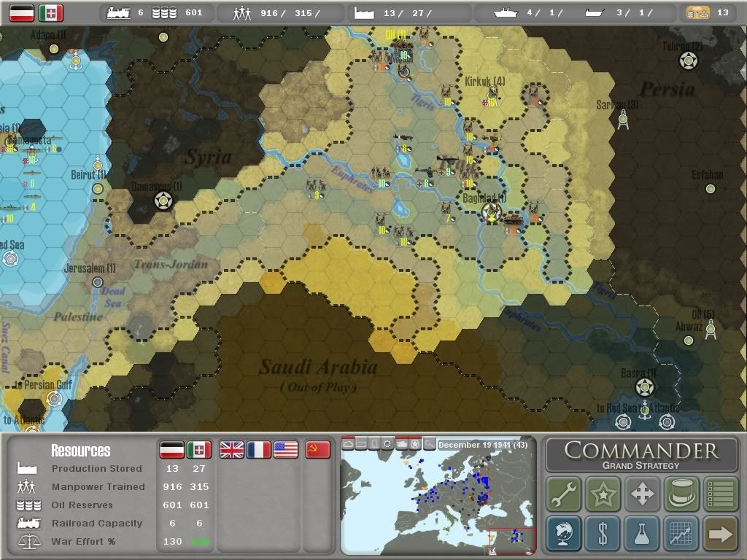Image resolution: width=747 pixels, height=560 pixels.
Task: Click the 'Production Stored' label
Action: [97, 469]
